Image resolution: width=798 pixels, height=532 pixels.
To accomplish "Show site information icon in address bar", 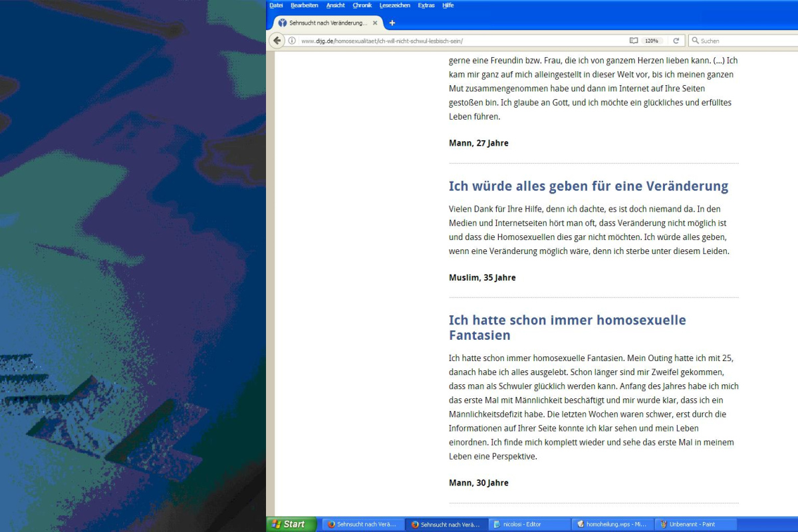I will click(292, 41).
